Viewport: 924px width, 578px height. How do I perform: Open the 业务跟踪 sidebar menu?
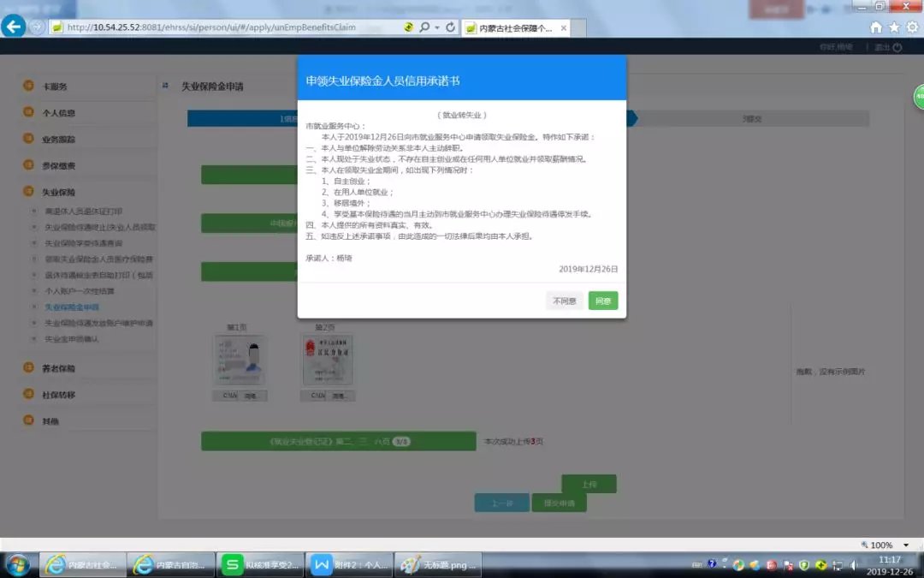58,140
